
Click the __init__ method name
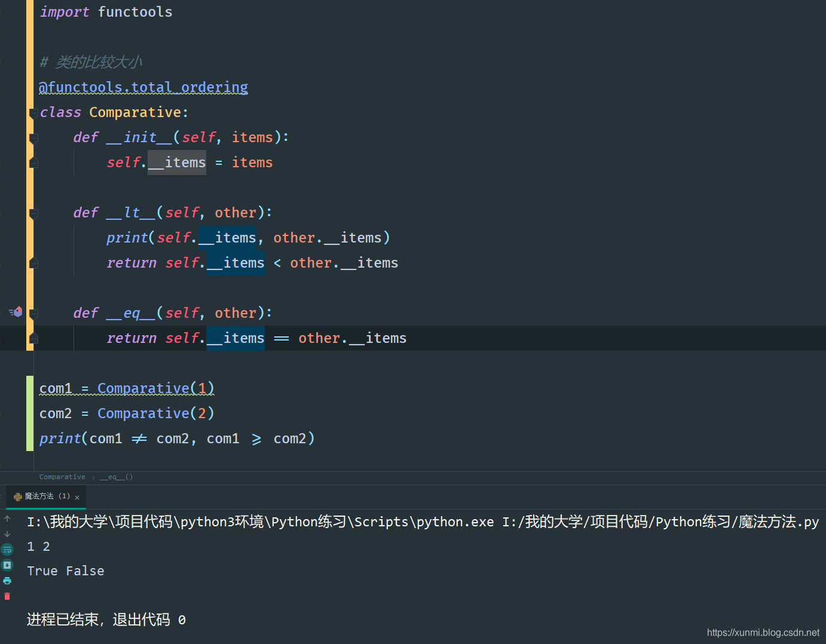pyautogui.click(x=139, y=137)
